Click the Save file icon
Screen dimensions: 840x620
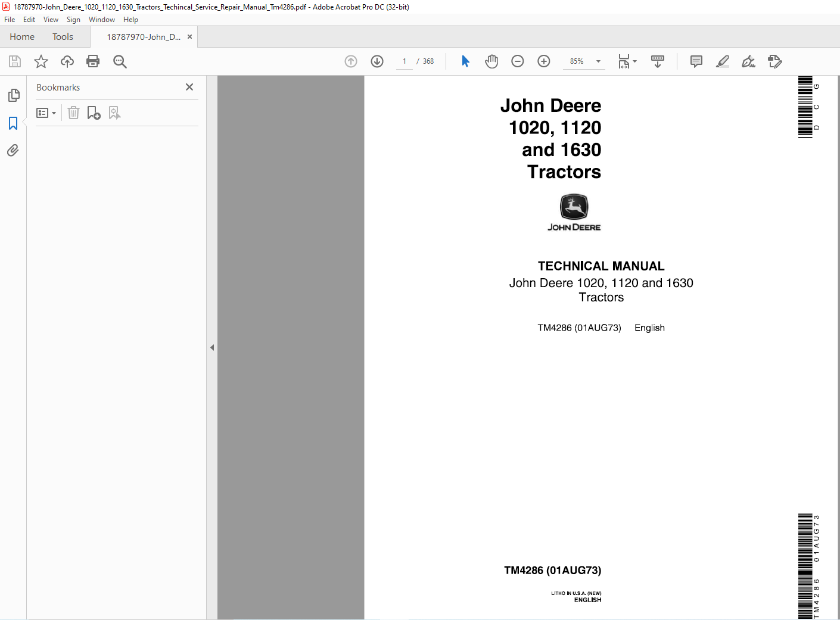pyautogui.click(x=15, y=61)
